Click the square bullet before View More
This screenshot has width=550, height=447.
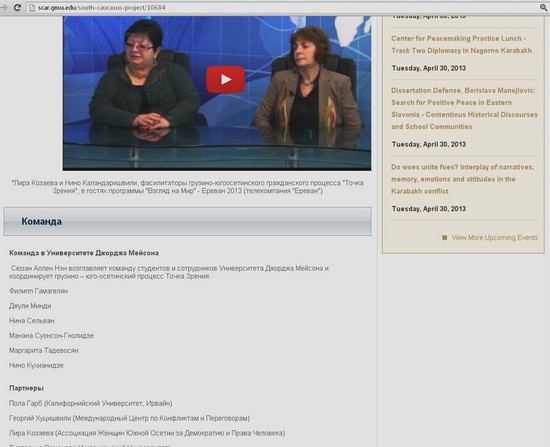click(x=444, y=238)
